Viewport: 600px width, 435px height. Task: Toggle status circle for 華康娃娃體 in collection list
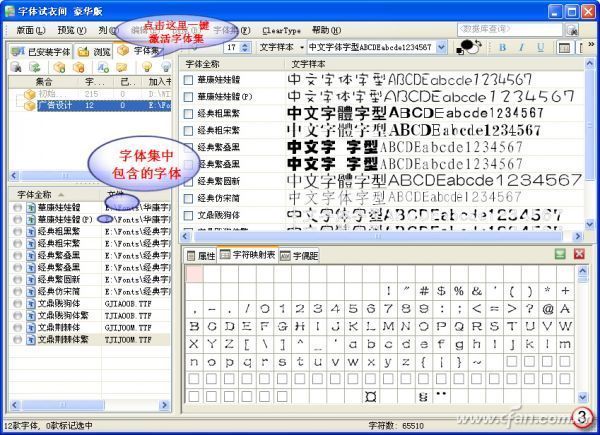pyautogui.click(x=17, y=207)
